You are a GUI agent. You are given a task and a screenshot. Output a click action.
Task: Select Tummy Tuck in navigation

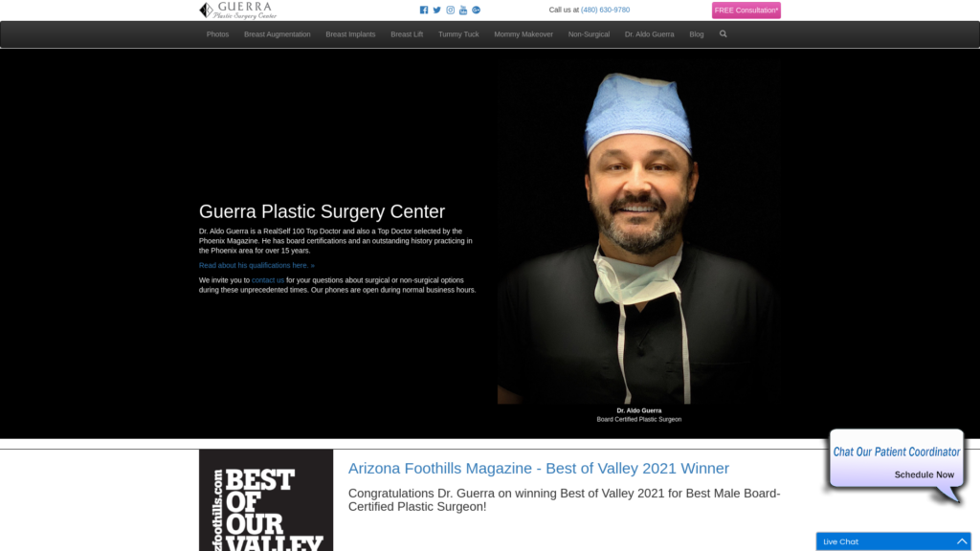(x=458, y=34)
